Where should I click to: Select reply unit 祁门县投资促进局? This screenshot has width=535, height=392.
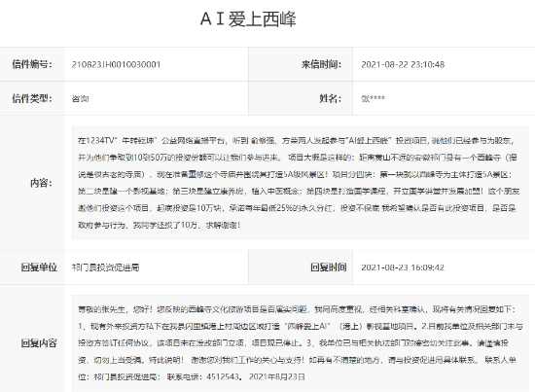[105, 267]
